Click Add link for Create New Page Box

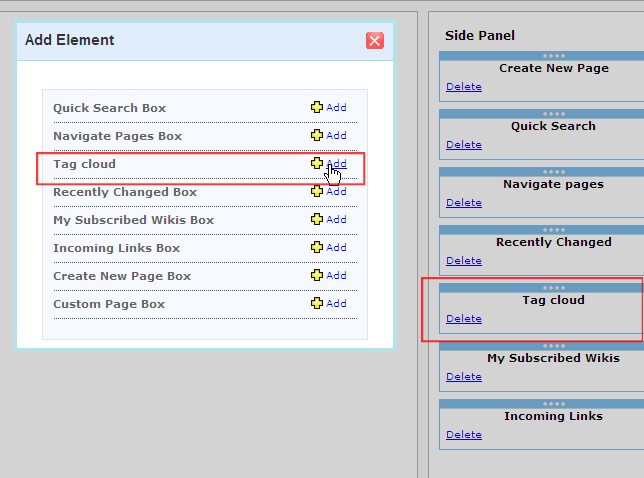(336, 275)
